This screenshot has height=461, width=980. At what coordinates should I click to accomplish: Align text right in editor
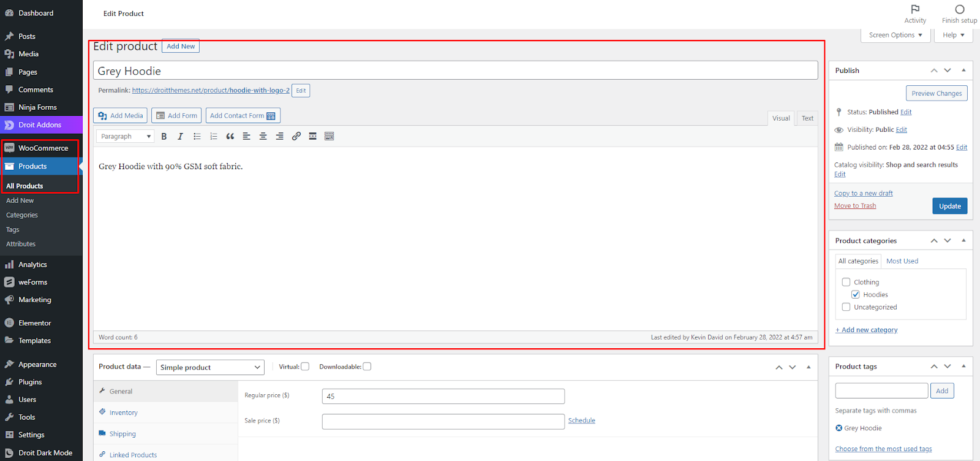280,136
